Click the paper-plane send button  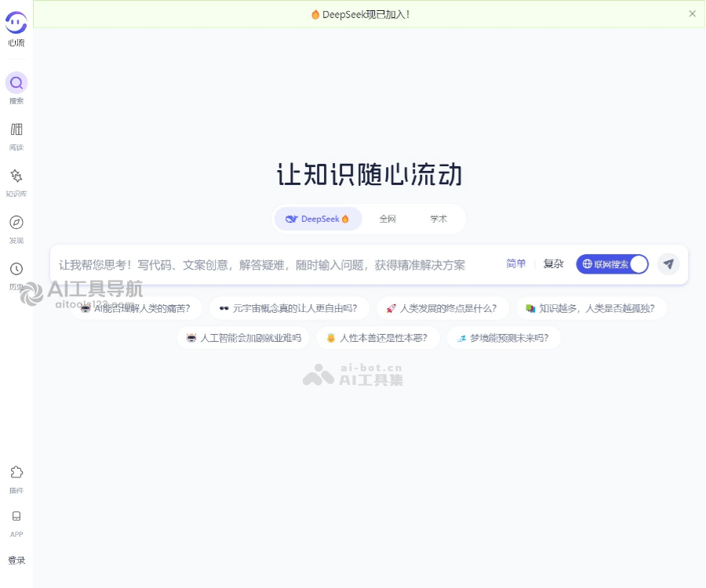(668, 264)
